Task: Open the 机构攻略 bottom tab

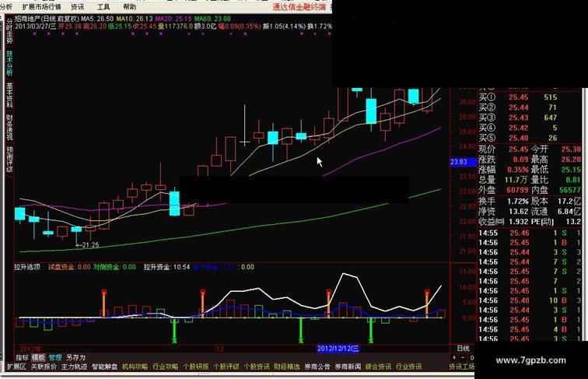Action: coord(135,367)
